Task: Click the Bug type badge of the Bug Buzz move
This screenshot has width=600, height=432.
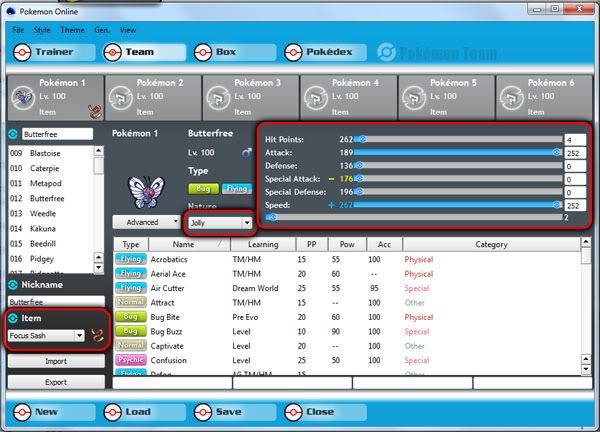Action: (130, 331)
